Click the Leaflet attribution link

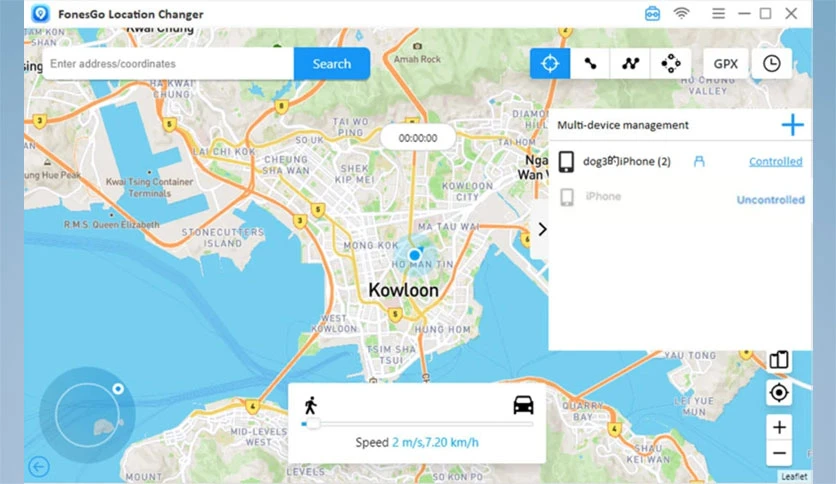pos(794,476)
